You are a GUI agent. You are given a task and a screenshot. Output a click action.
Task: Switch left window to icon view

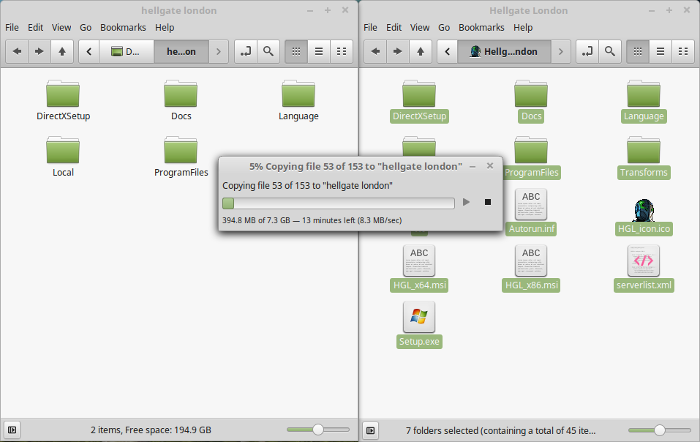tap(296, 51)
